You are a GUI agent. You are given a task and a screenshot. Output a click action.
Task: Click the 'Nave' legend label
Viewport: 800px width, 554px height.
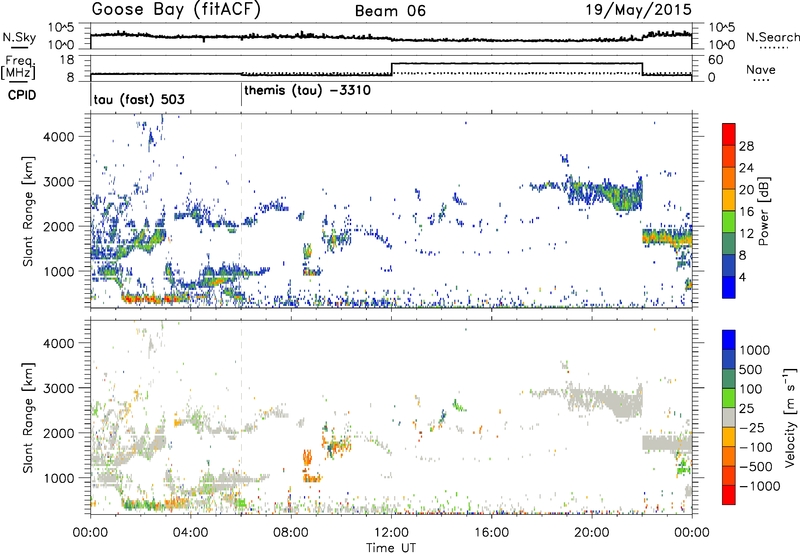click(x=761, y=70)
